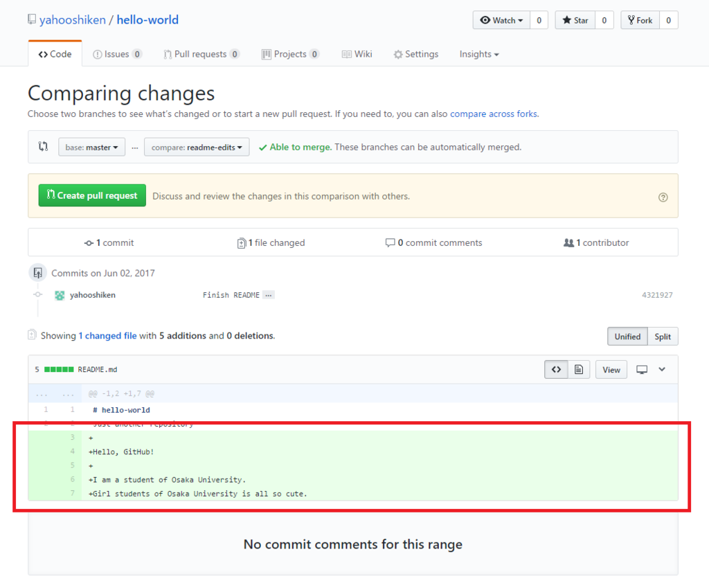The height and width of the screenshot is (588, 709).
Task: Click the diff hunk header @@ -1,2 +1,7 @@
Action: tap(121, 393)
